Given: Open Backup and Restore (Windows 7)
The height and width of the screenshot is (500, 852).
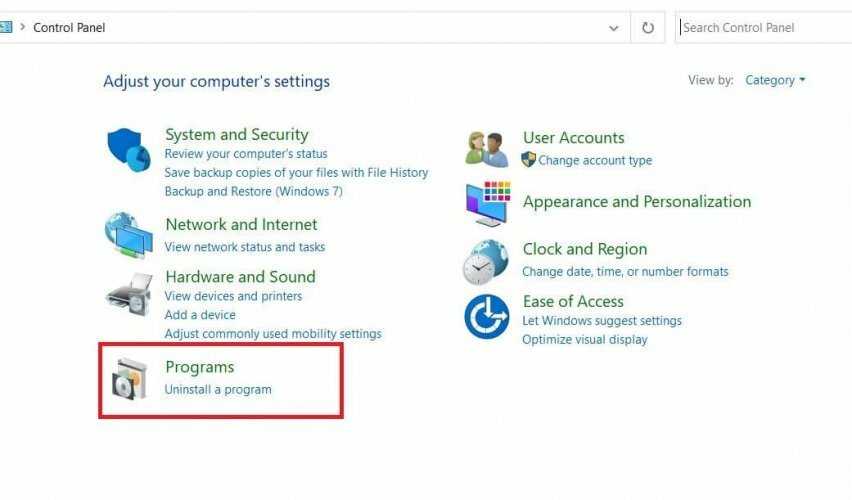Looking at the screenshot, I should coord(253,191).
